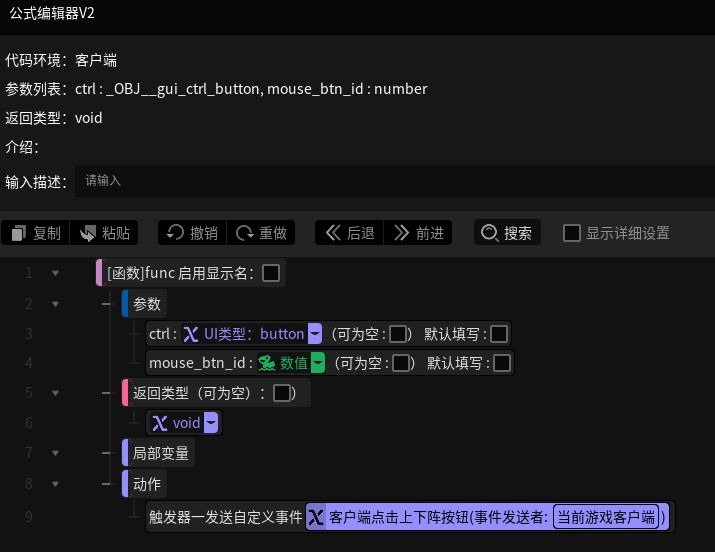Click the 公式编辑器V2 title text
This screenshot has height=552, width=715.
coord(52,13)
